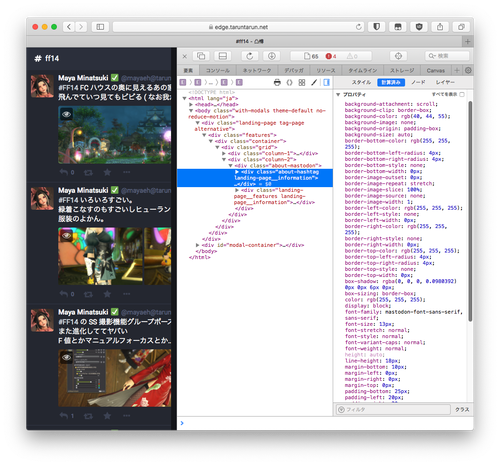Click the inspector 検索 search field
This screenshot has width=500, height=465.
pyautogui.click(x=447, y=56)
